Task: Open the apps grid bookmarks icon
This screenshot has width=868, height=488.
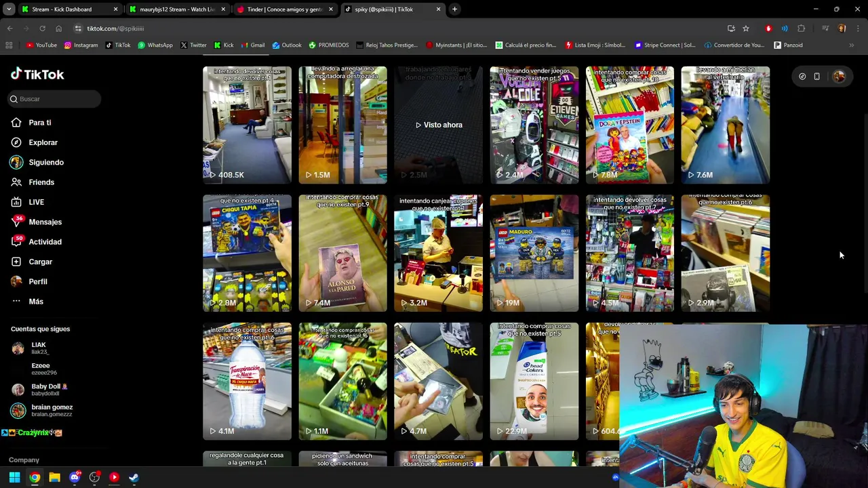Action: point(9,45)
